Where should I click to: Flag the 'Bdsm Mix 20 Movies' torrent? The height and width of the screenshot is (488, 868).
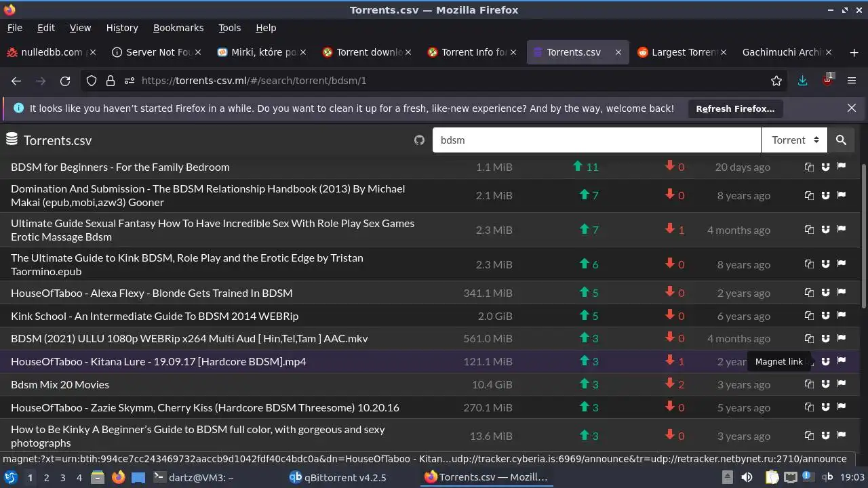842,384
